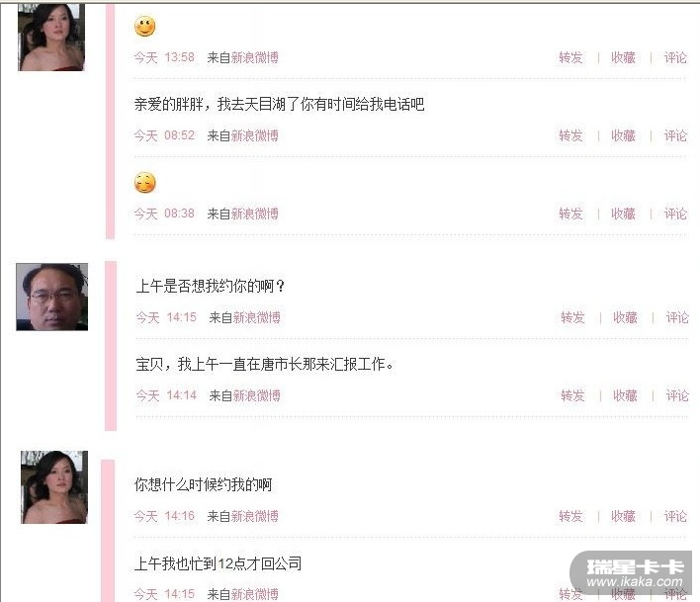Viewport: 700px width, 602px height.
Task: Click the smiling emoji in the 13:58 post
Action: 145,26
